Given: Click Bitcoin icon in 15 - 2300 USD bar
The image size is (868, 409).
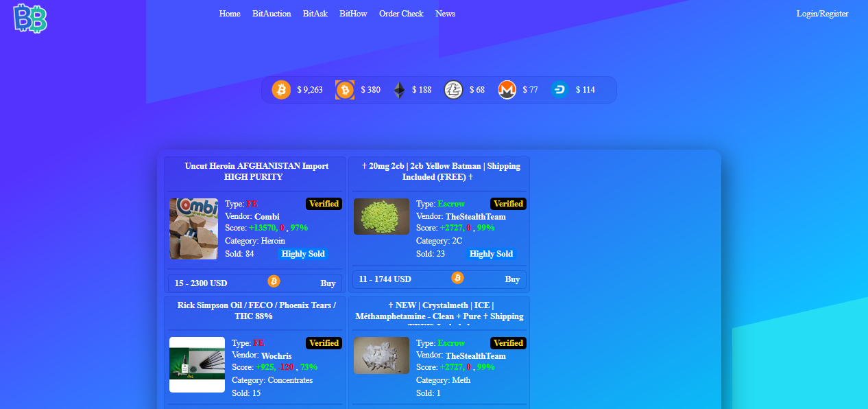Looking at the screenshot, I should point(274,281).
